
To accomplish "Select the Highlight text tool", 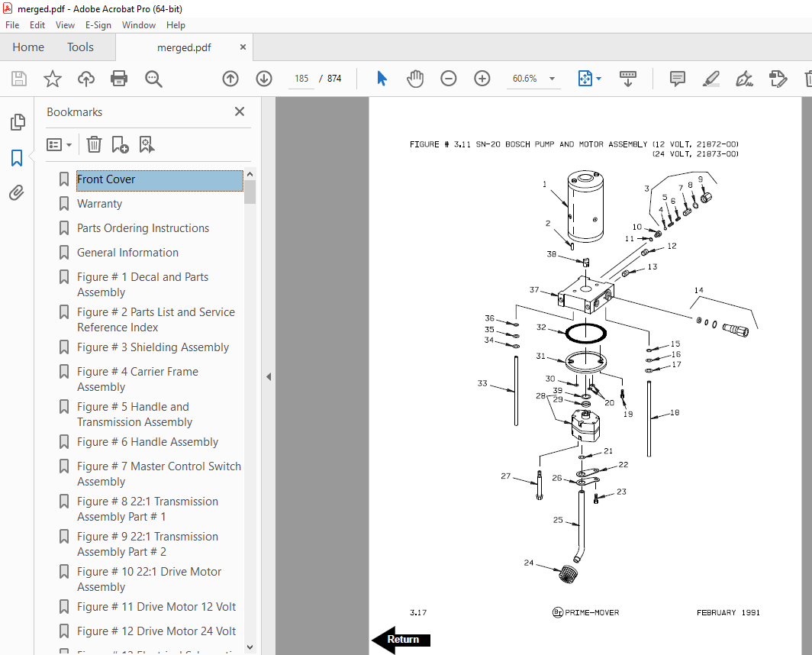I will [x=711, y=79].
